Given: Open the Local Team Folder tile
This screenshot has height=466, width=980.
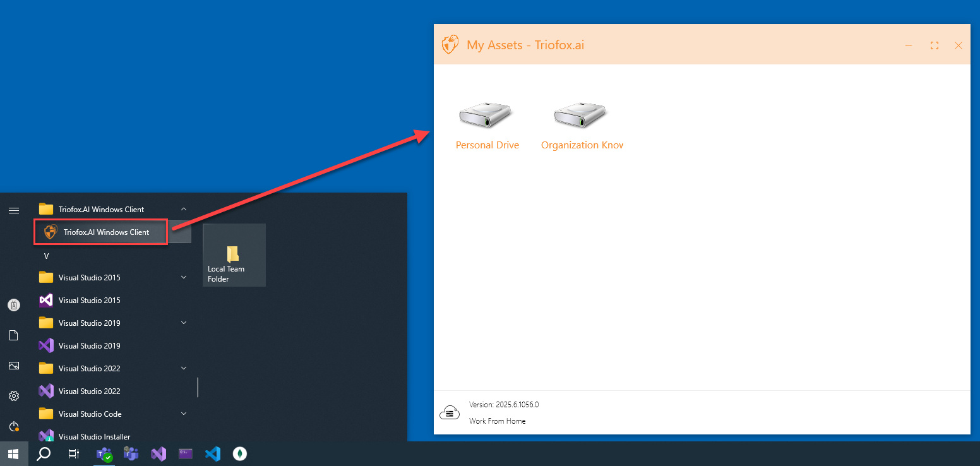Looking at the screenshot, I should tap(234, 255).
